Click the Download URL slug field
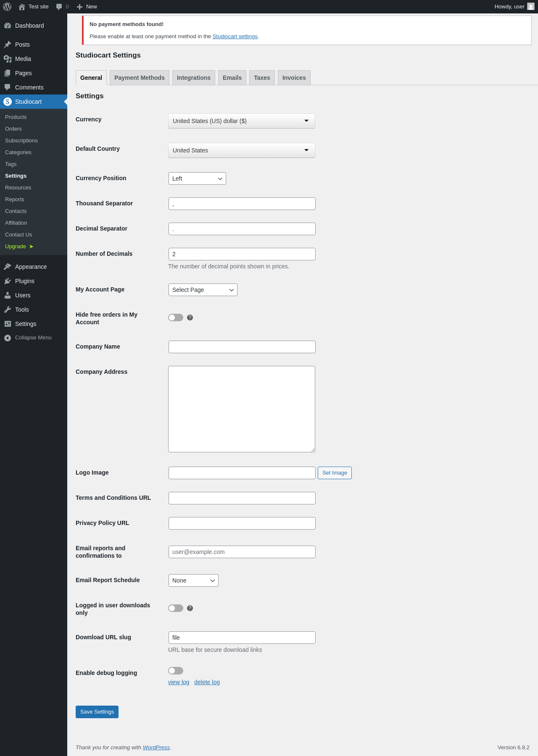The width and height of the screenshot is (538, 756). (x=242, y=638)
